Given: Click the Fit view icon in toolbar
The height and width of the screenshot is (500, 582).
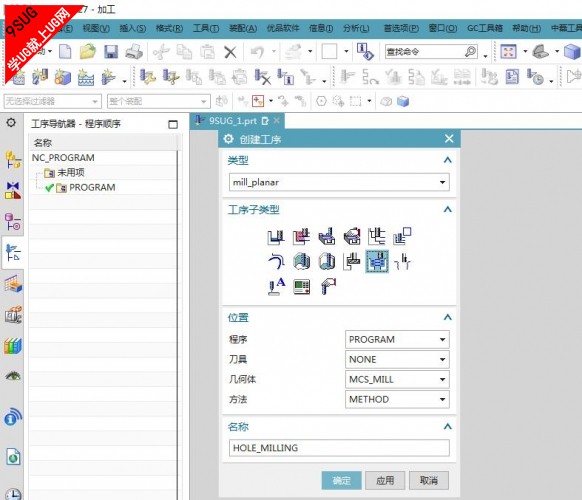Looking at the screenshot, I should click(508, 52).
